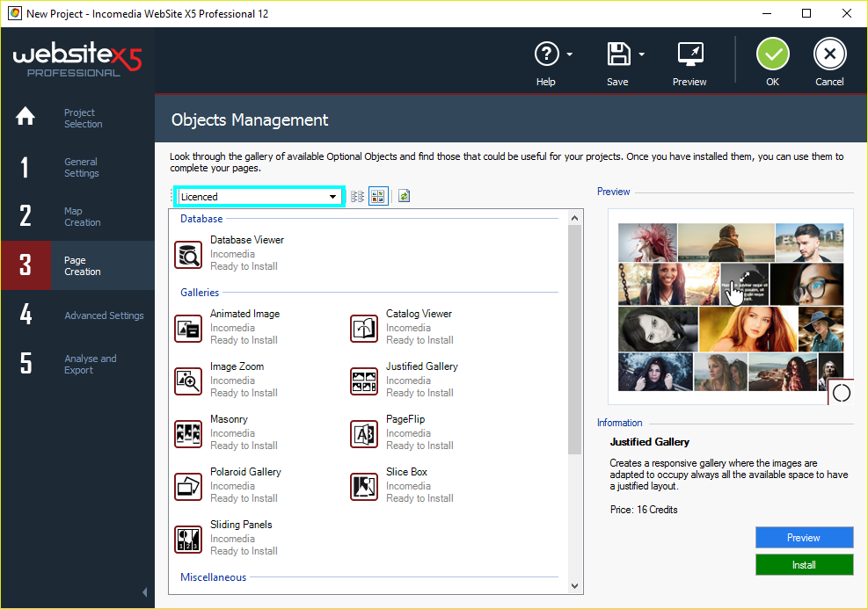868x609 pixels.
Task: Select the PageFlip object icon
Action: [x=364, y=433]
